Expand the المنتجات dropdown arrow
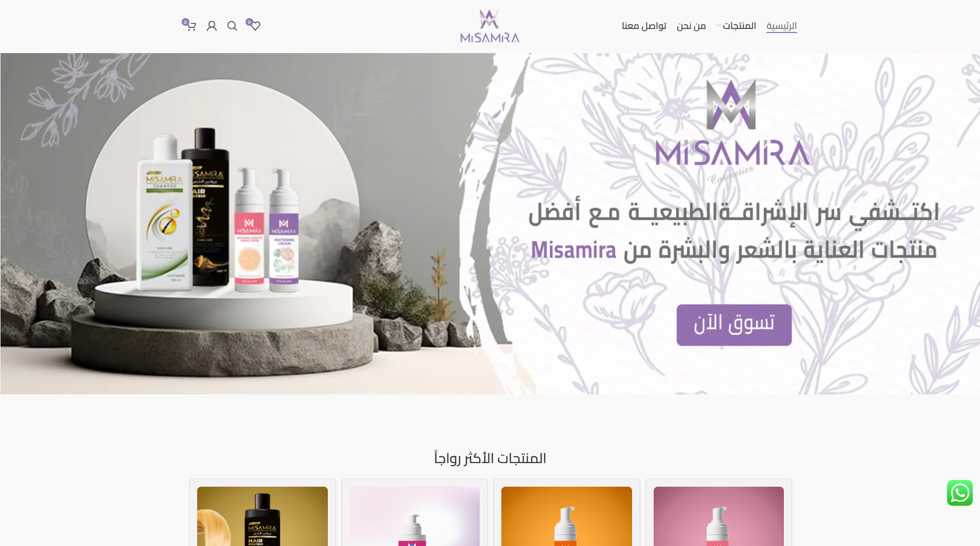 718,26
